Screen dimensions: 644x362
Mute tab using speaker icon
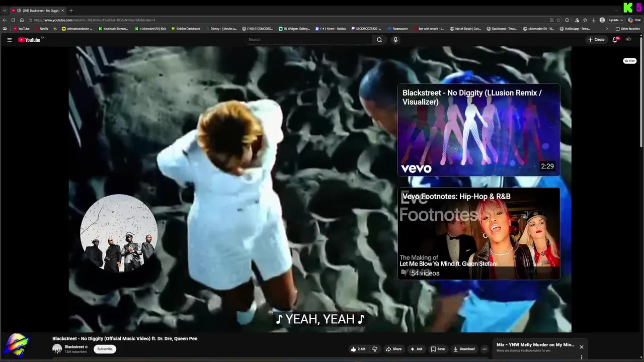[x=19, y=11]
